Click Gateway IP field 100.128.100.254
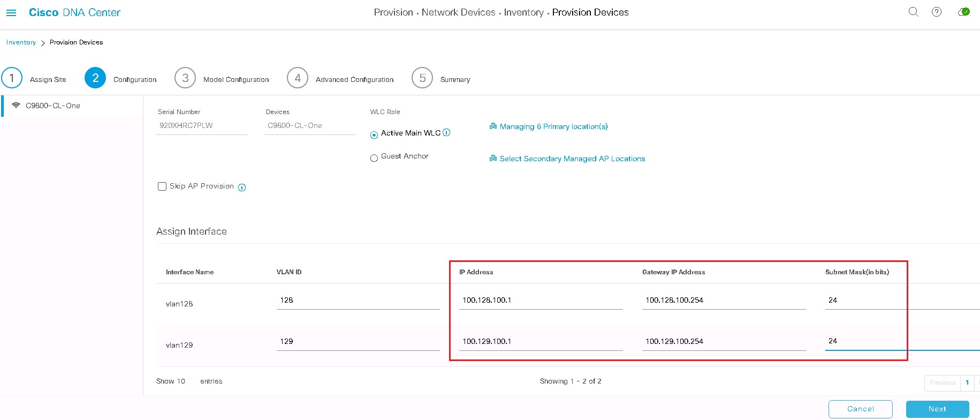This screenshot has height=420, width=980. click(x=724, y=301)
